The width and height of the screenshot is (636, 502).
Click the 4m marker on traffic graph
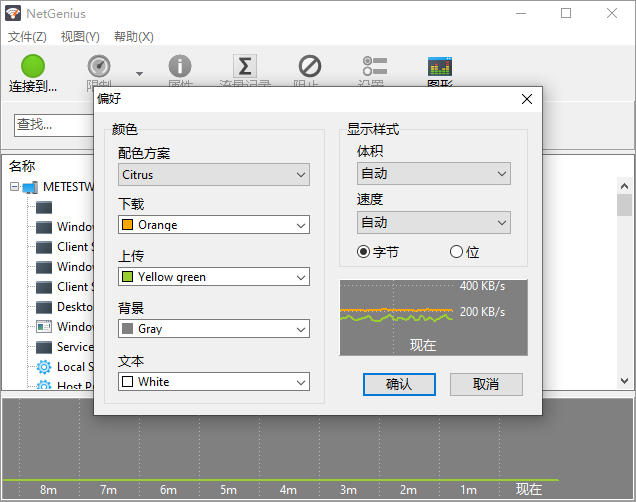tap(288, 490)
